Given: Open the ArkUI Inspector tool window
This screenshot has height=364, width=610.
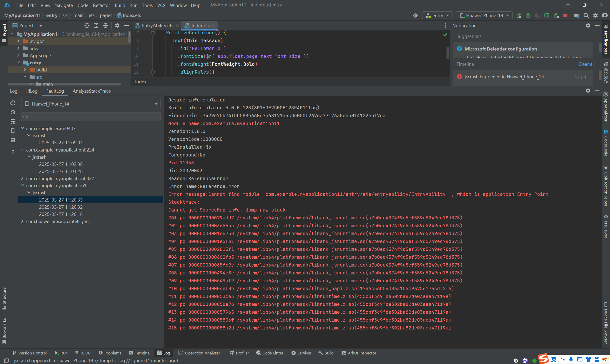Looking at the screenshot, I should (359, 353).
